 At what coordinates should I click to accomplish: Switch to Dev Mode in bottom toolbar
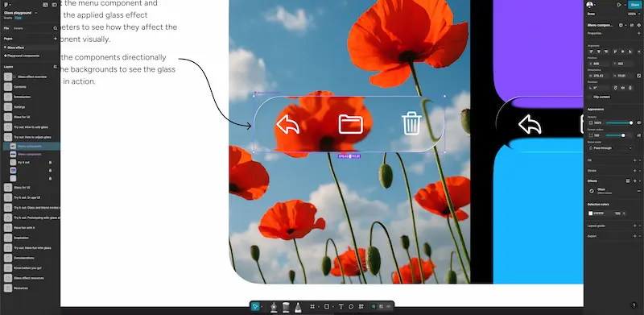pyautogui.click(x=388, y=306)
